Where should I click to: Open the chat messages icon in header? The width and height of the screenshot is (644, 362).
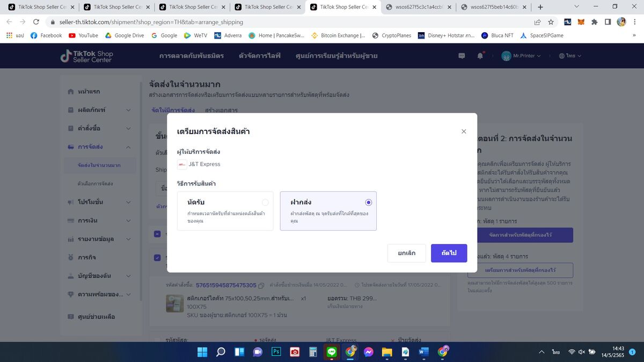click(x=462, y=56)
